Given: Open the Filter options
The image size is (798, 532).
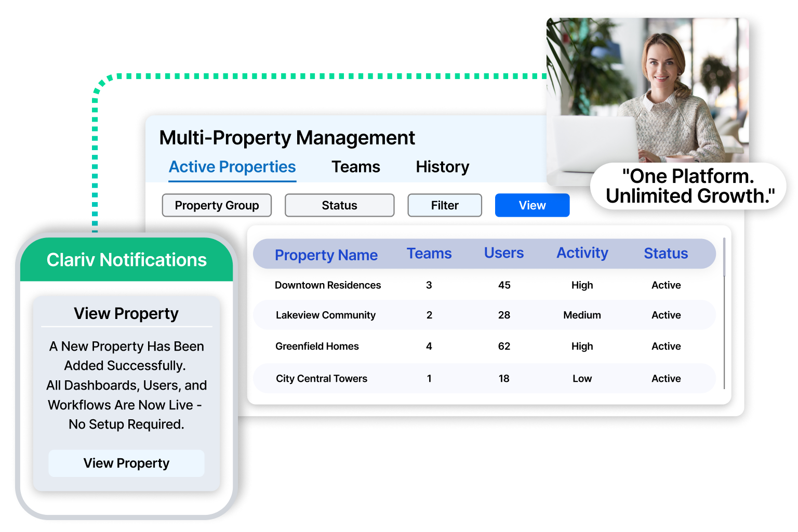Looking at the screenshot, I should 445,205.
